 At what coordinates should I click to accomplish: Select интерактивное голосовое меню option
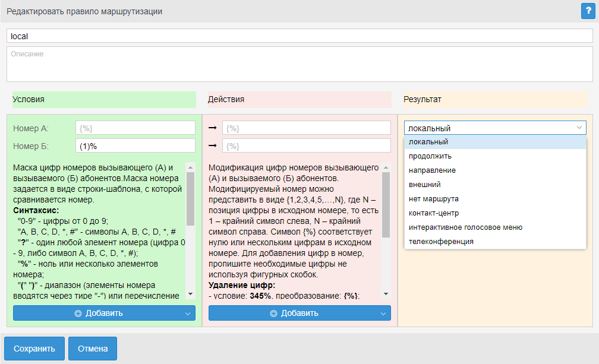465,227
